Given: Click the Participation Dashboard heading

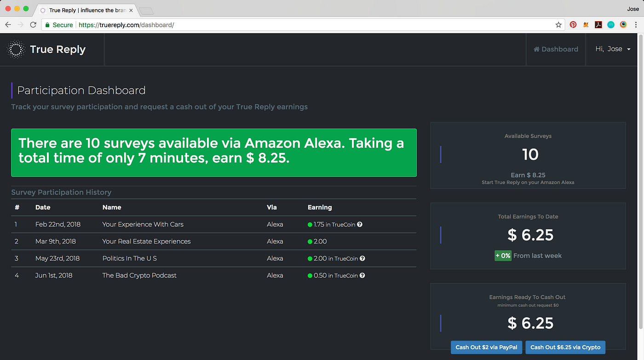Looking at the screenshot, I should coord(81,91).
